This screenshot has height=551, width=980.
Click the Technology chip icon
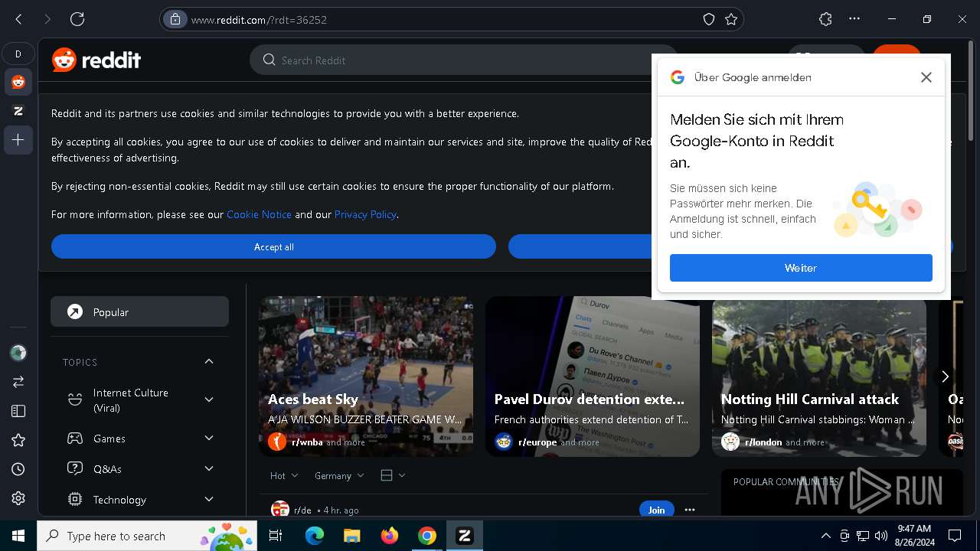[x=75, y=499]
